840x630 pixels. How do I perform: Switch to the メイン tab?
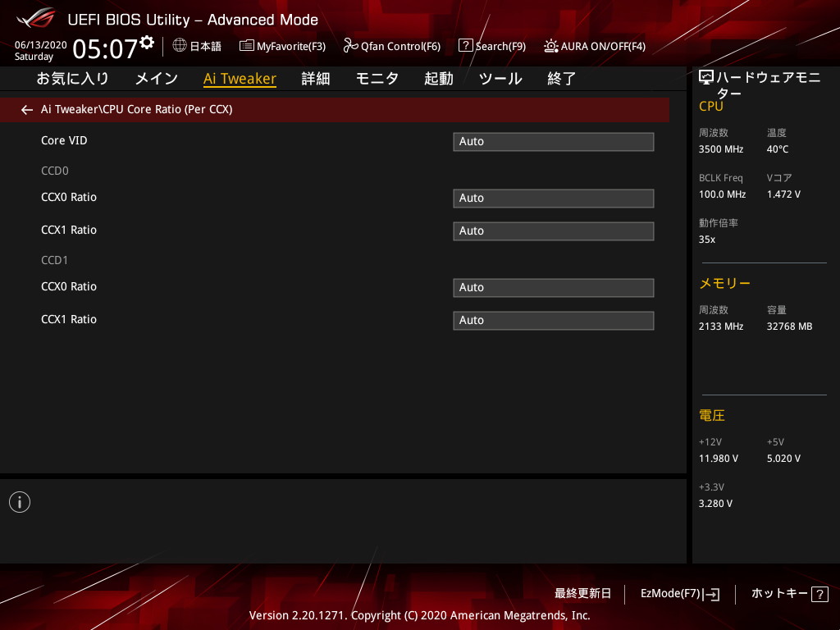157,79
